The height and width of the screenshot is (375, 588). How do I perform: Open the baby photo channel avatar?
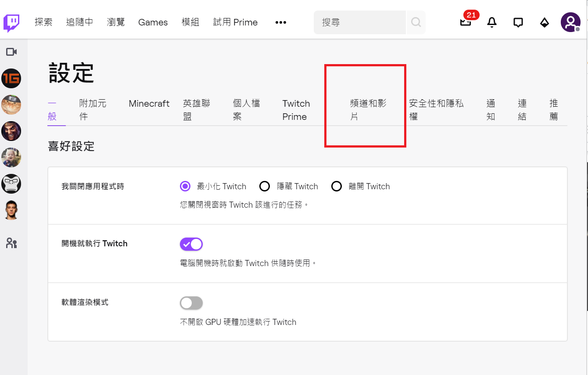pyautogui.click(x=11, y=157)
